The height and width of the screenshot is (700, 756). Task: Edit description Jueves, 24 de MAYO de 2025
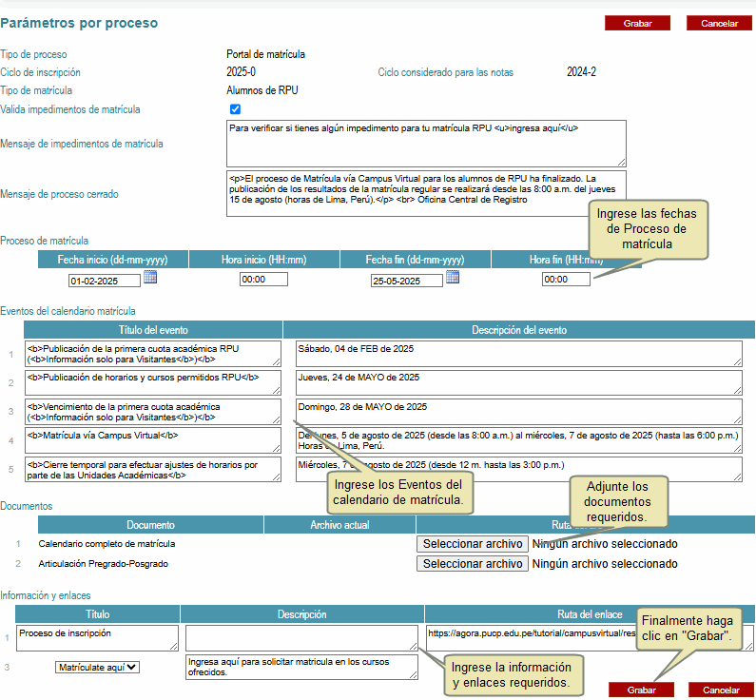point(519,382)
